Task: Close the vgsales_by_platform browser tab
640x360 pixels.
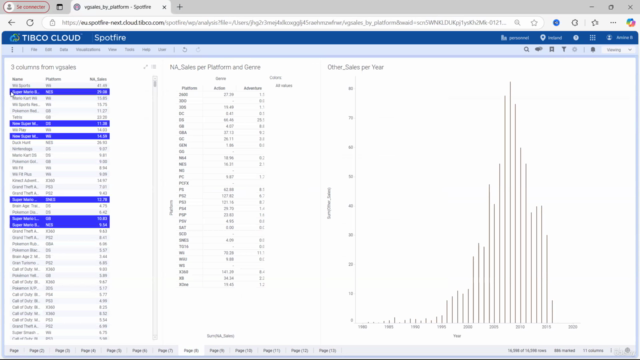Action: tap(164, 7)
